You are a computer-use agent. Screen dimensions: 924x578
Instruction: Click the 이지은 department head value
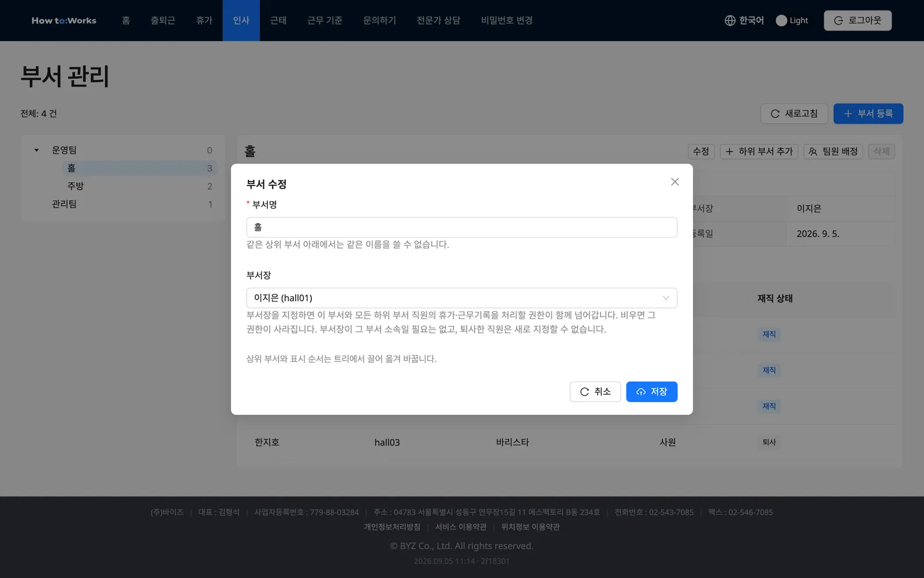808,209
